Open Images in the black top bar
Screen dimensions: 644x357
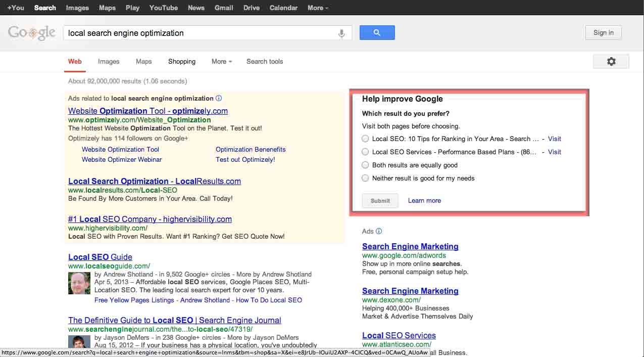(77, 8)
